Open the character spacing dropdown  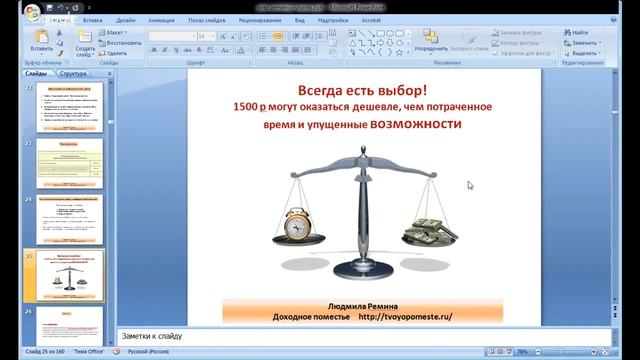(x=211, y=50)
